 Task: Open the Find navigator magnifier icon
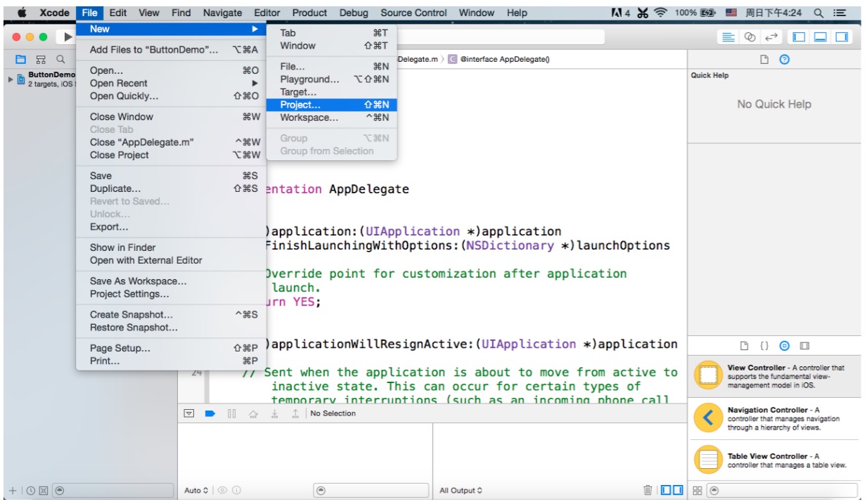tap(61, 60)
